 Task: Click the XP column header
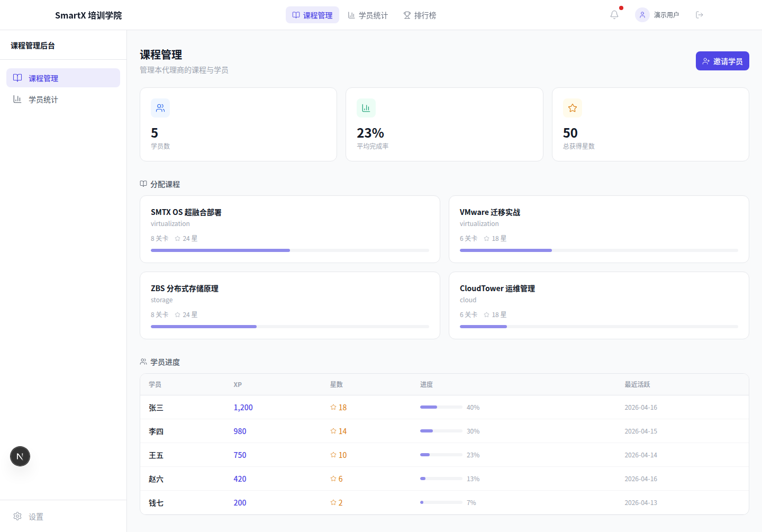click(x=238, y=385)
